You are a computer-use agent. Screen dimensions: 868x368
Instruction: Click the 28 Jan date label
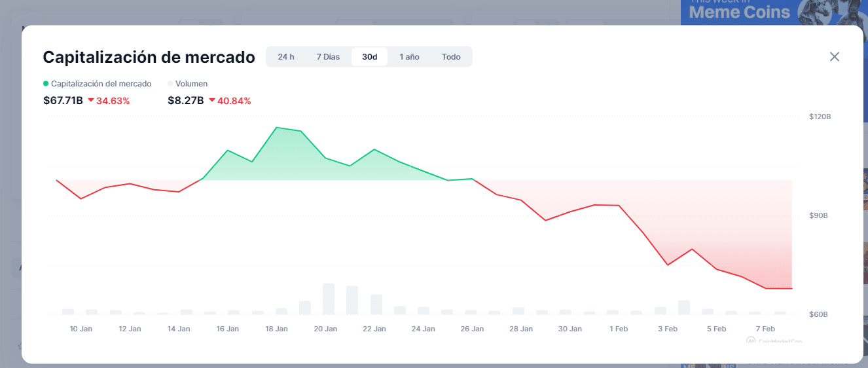[x=521, y=329]
